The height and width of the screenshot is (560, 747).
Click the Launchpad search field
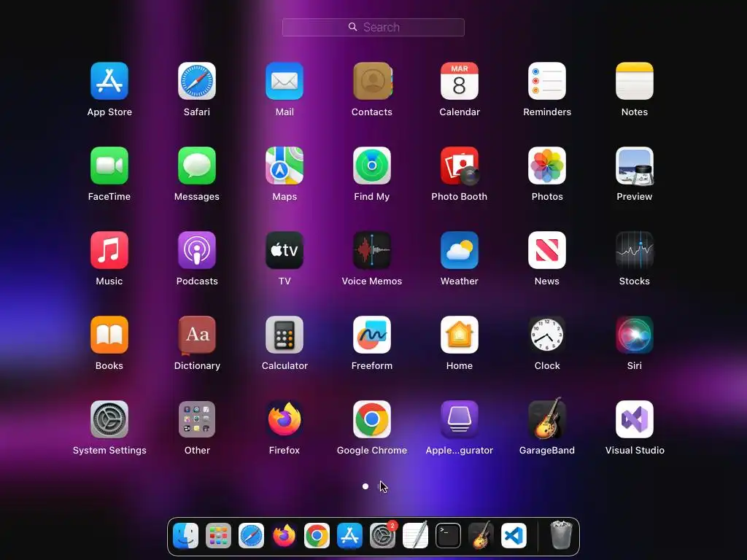pos(373,27)
